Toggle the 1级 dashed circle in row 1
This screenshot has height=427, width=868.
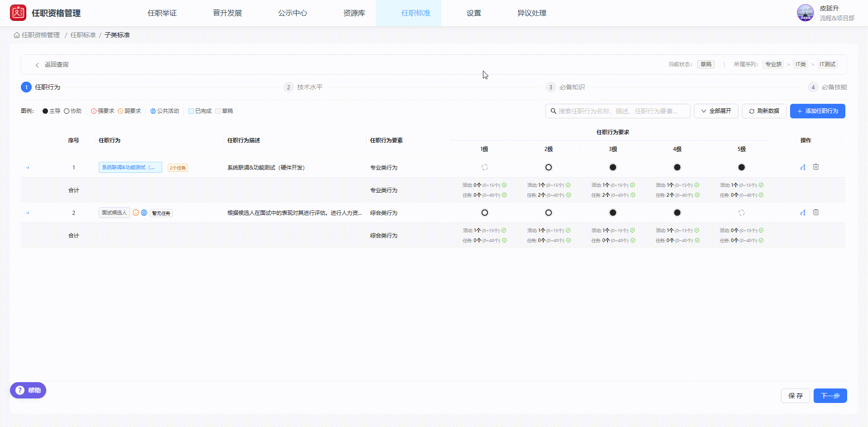484,167
